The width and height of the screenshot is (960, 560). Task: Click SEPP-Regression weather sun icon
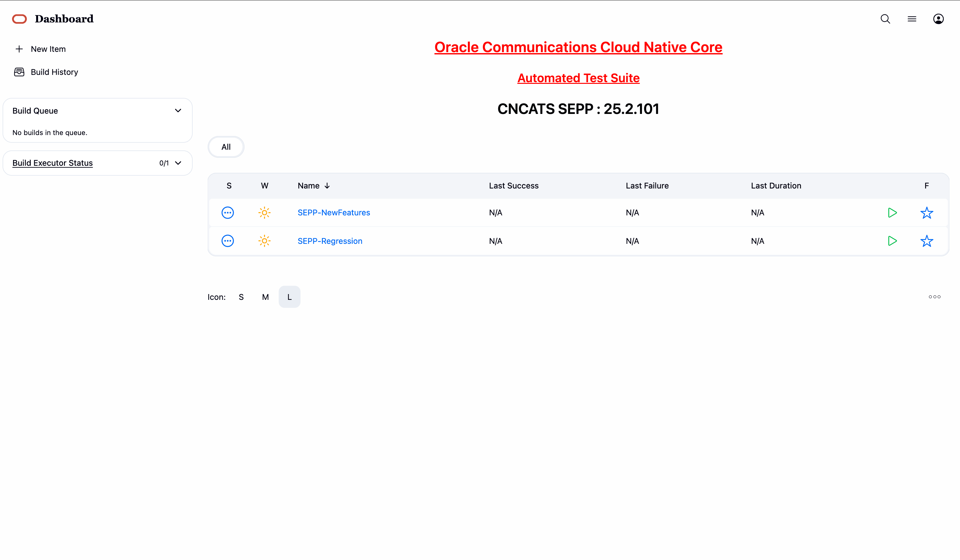(264, 241)
